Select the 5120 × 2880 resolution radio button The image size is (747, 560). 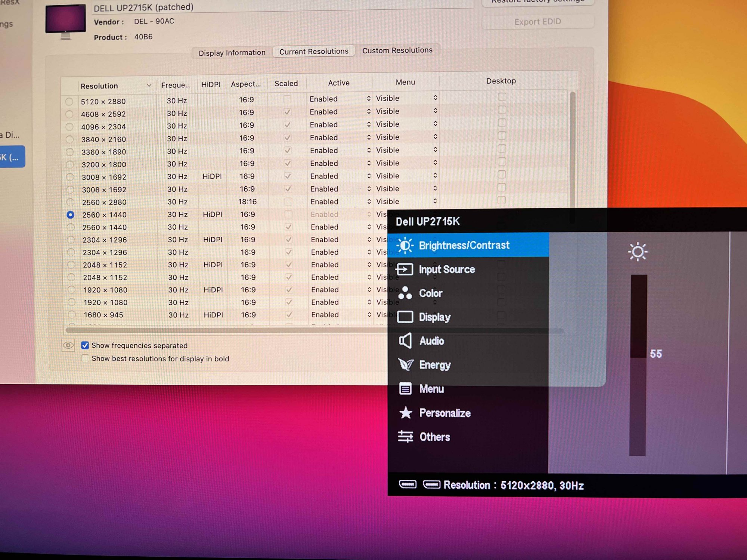pyautogui.click(x=69, y=102)
